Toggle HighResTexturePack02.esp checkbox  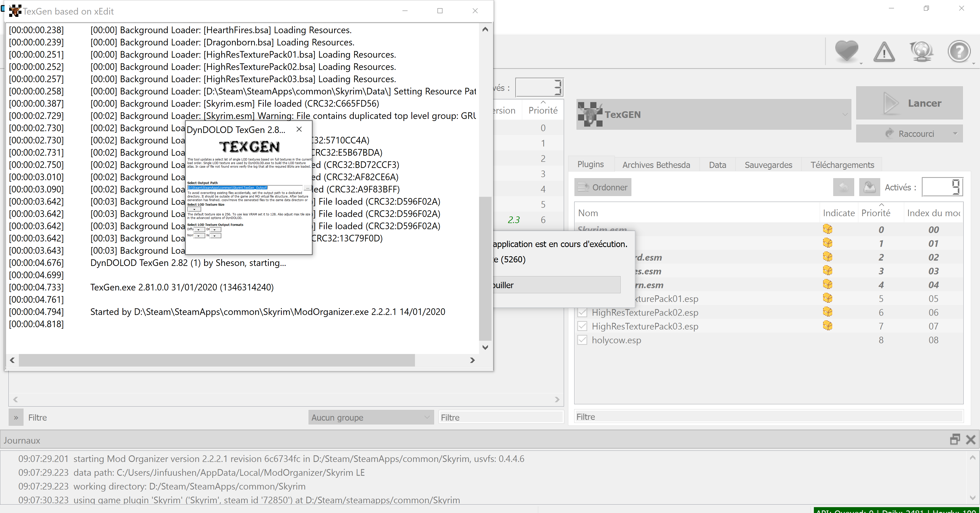[x=582, y=312]
